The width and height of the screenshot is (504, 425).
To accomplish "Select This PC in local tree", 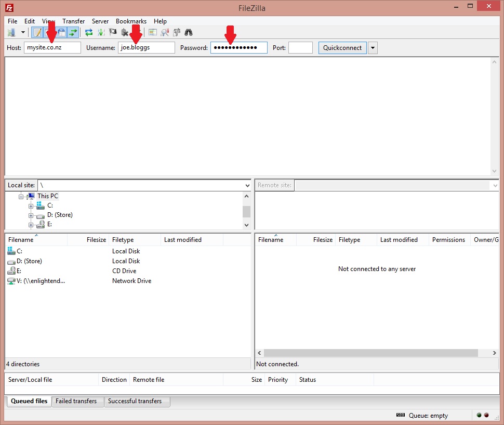I will tap(48, 196).
